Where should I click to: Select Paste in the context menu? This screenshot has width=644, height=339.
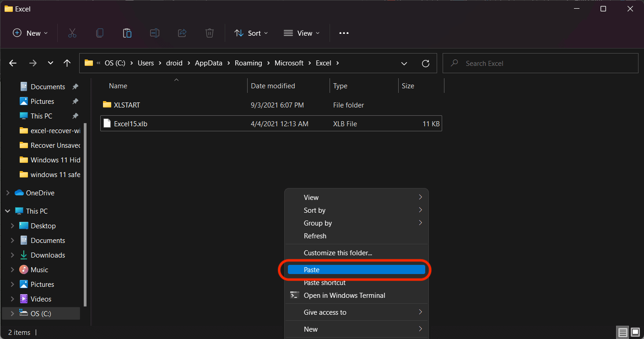tap(357, 270)
